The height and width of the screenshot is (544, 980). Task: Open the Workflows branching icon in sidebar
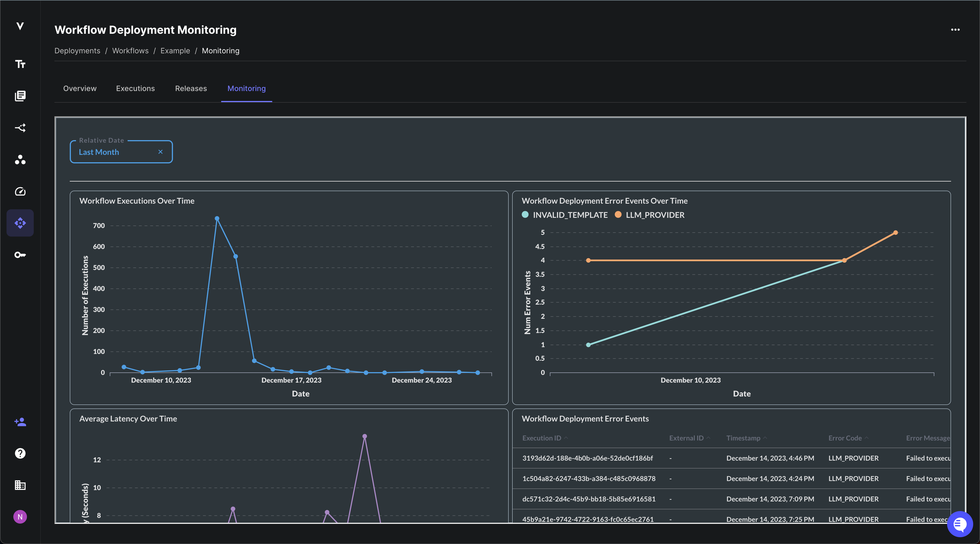[x=20, y=128]
